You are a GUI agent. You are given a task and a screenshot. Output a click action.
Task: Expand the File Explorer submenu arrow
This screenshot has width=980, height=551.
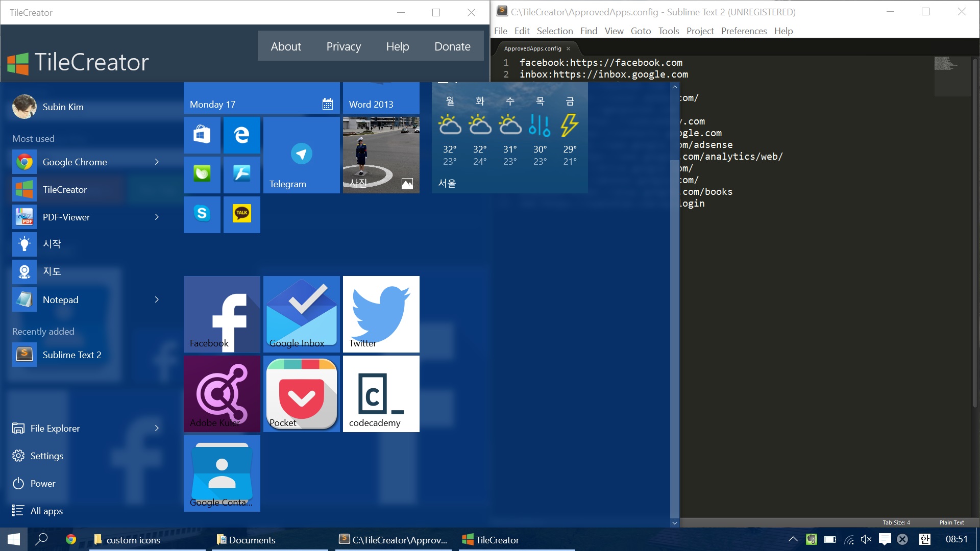click(x=157, y=428)
